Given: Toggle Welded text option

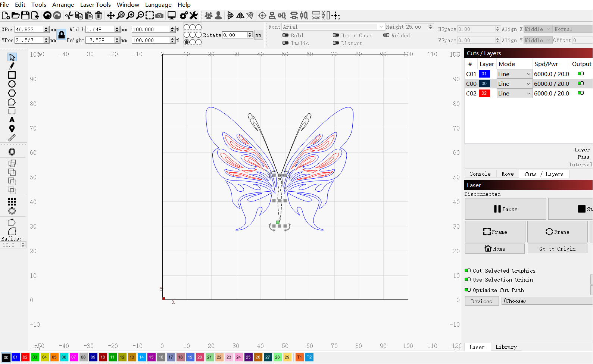Looking at the screenshot, I should (386, 35).
